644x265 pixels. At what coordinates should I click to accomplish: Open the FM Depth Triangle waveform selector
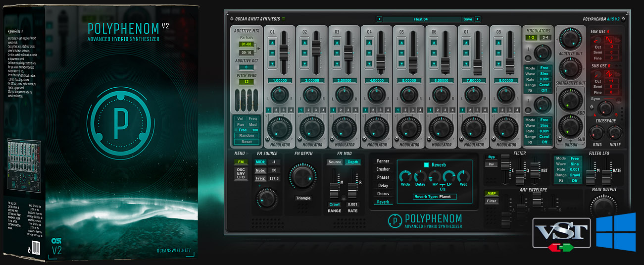pos(303,198)
